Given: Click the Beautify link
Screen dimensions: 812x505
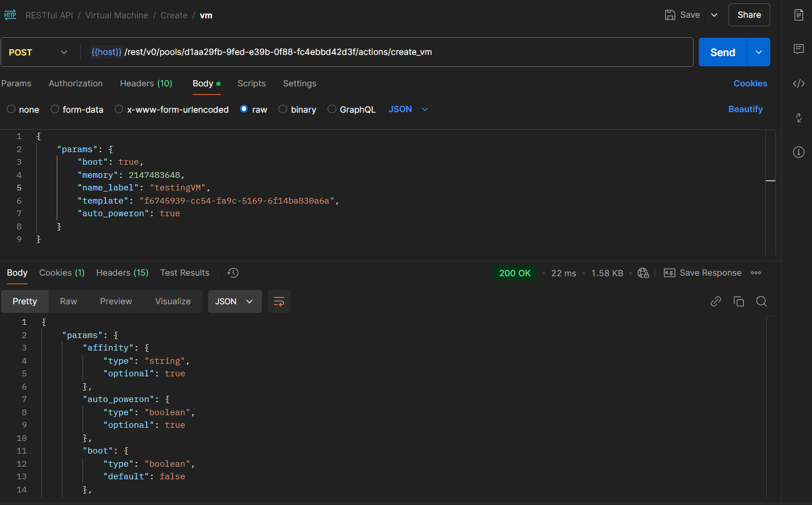Looking at the screenshot, I should [x=745, y=109].
